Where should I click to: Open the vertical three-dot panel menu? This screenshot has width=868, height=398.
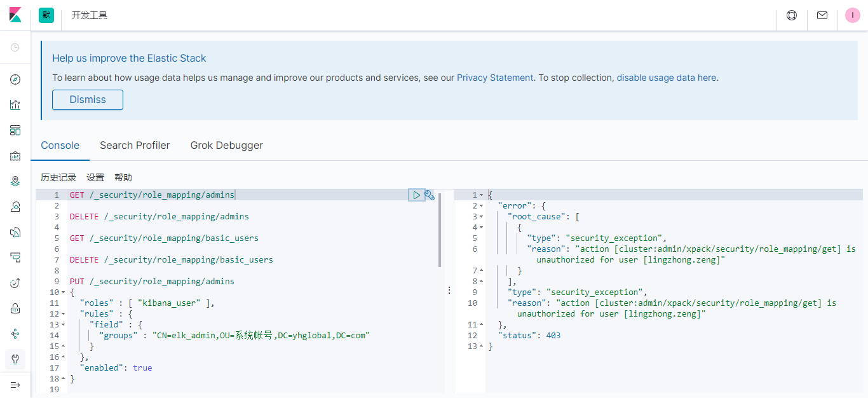tap(449, 290)
